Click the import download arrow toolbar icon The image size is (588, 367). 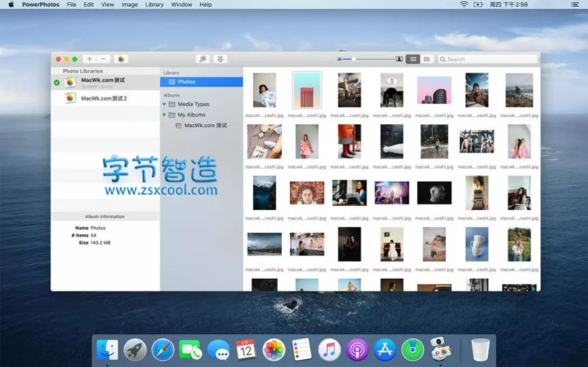(x=220, y=59)
